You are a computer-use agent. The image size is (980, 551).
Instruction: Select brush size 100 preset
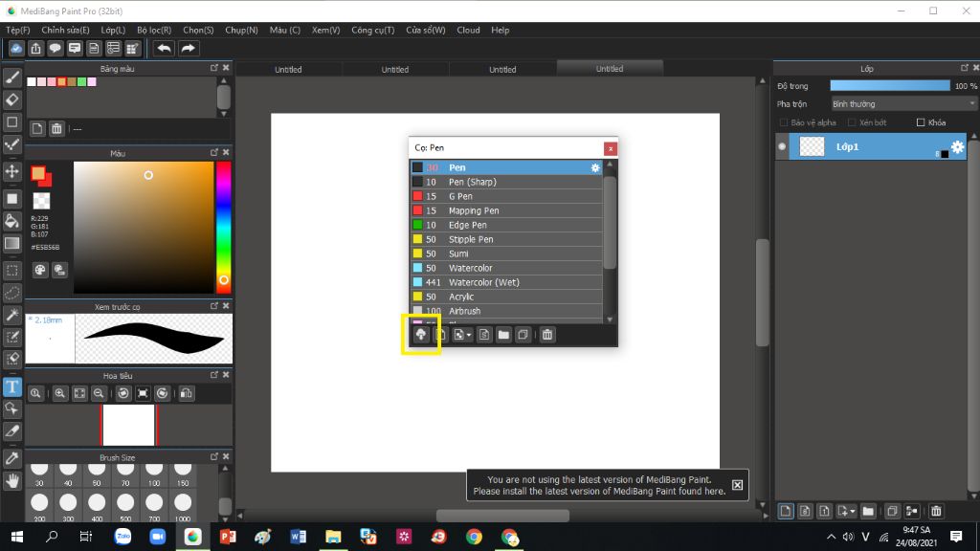[154, 474]
